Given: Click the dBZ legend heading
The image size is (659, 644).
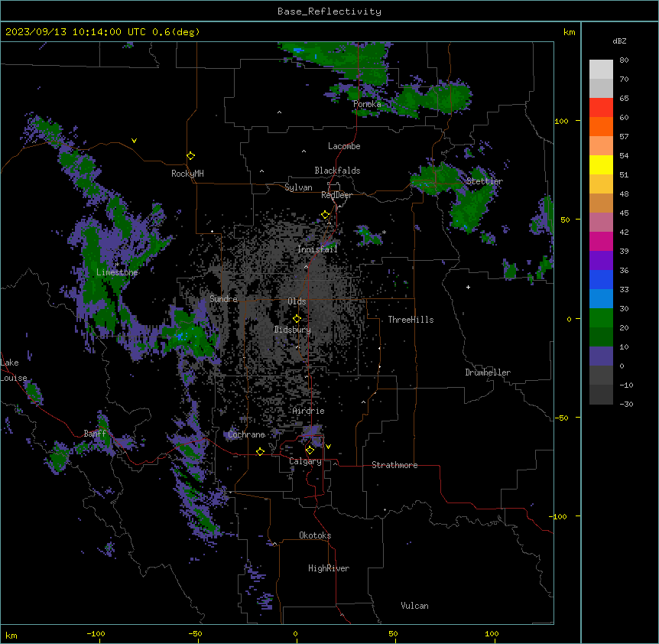Looking at the screenshot, I should point(619,41).
